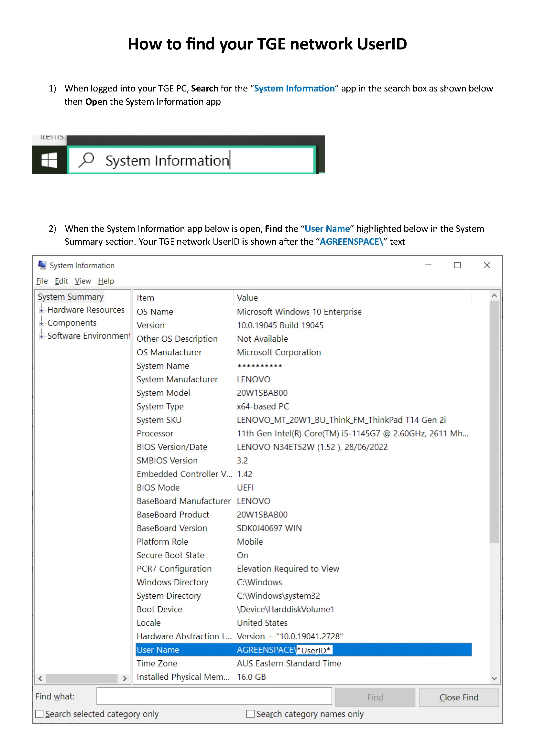Click the Find what input field
The width and height of the screenshot is (535, 756).
[214, 697]
